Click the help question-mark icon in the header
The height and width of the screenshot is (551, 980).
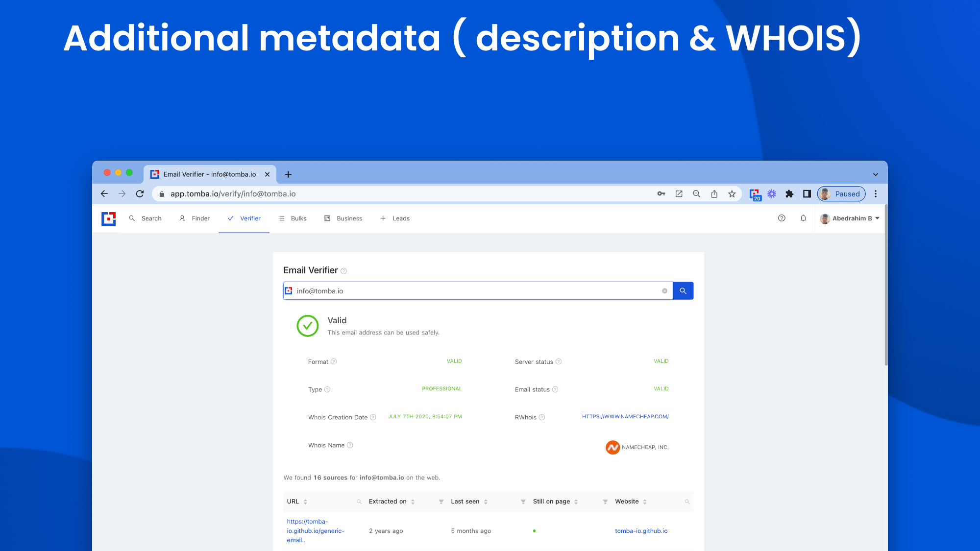tap(782, 218)
